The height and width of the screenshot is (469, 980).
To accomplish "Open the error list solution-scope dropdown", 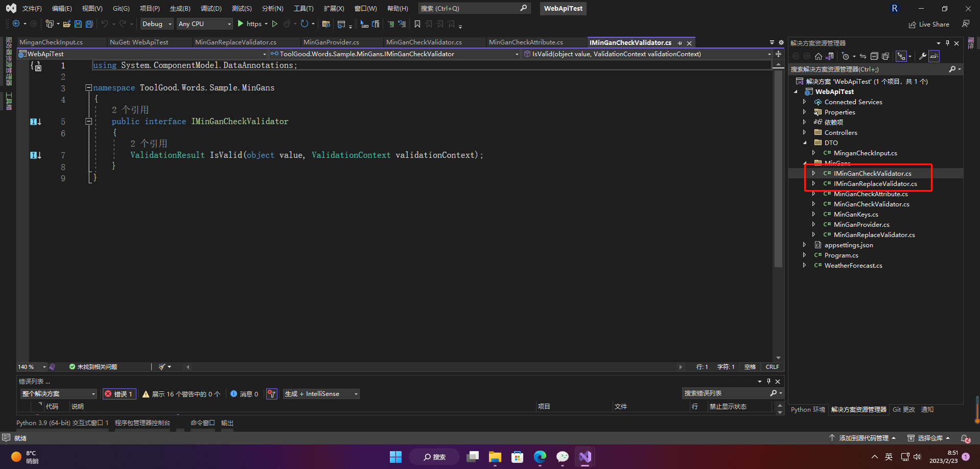I will pyautogui.click(x=59, y=394).
